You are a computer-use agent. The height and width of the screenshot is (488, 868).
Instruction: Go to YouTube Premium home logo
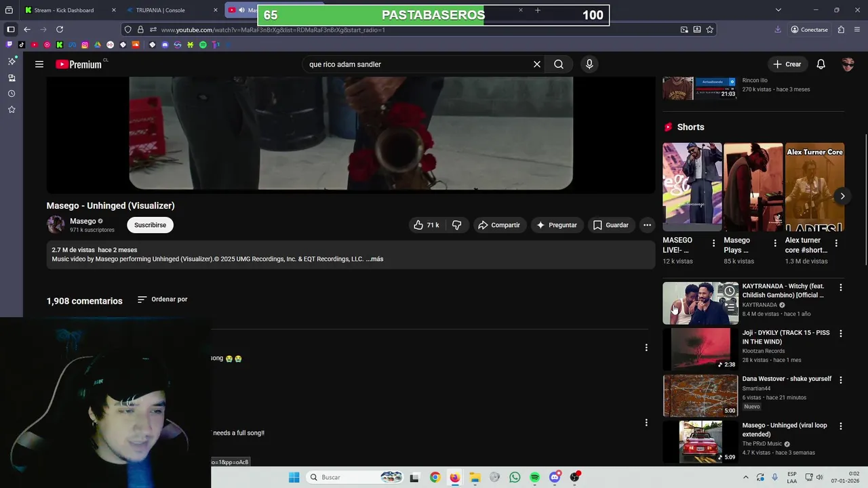click(x=79, y=64)
